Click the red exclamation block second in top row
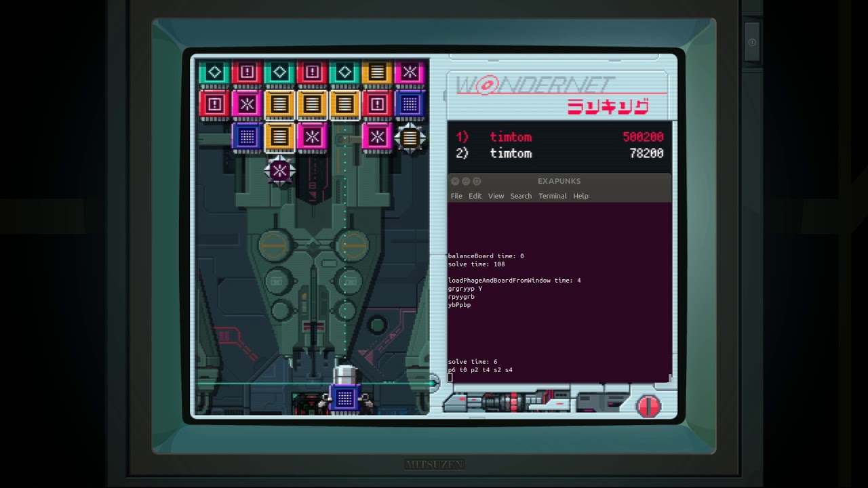The height and width of the screenshot is (488, 868). click(x=247, y=72)
